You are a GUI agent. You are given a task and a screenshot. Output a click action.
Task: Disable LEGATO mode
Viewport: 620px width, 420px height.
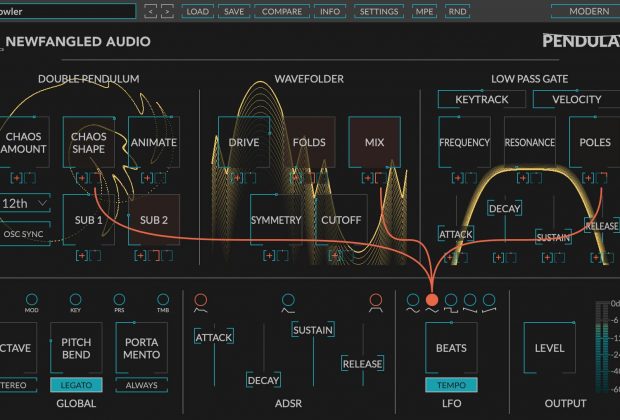[76, 385]
